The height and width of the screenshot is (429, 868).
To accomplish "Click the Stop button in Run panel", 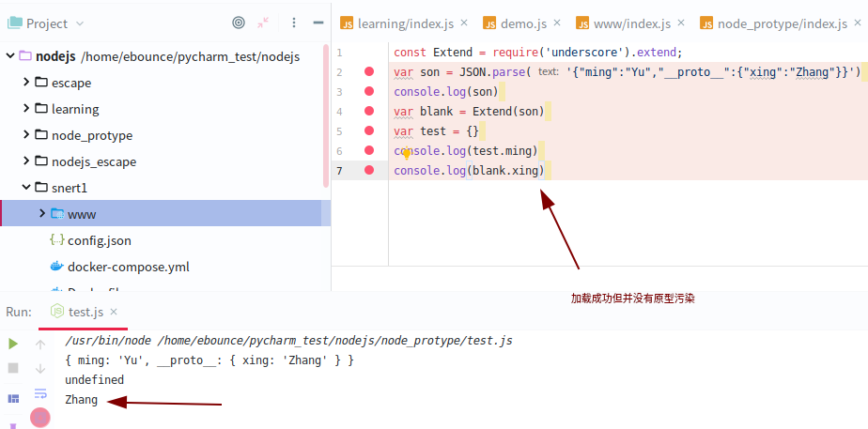I will pyautogui.click(x=13, y=368).
